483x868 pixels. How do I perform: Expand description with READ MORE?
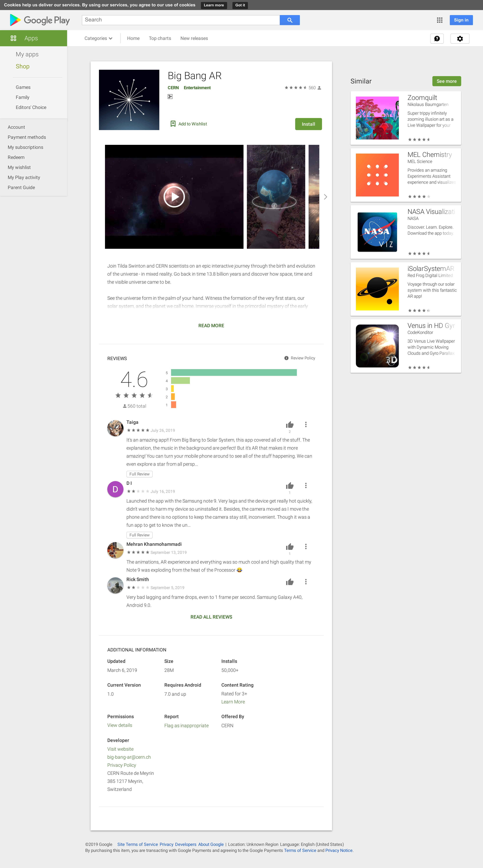point(211,326)
